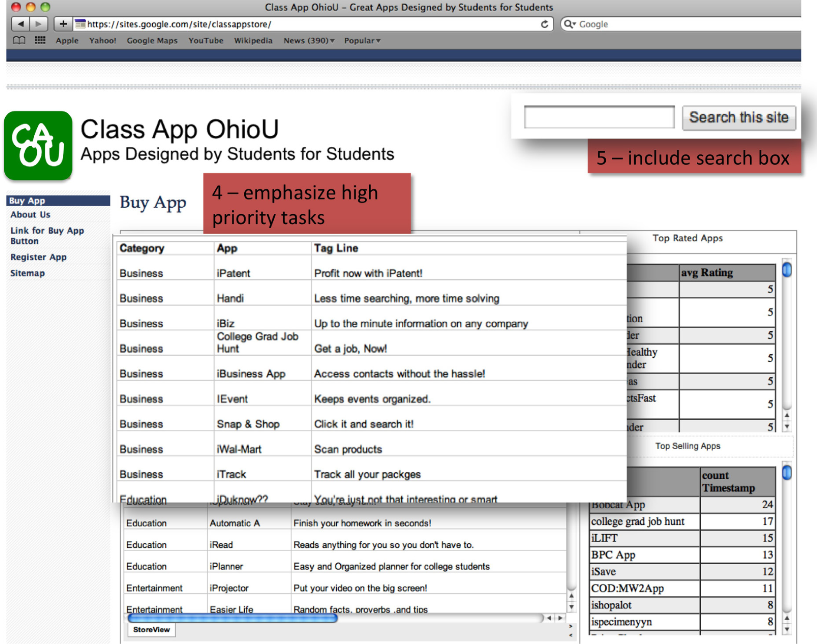This screenshot has height=644, width=817.
Task: Open Link for Buy App Button in sidebar
Action: click(x=47, y=235)
